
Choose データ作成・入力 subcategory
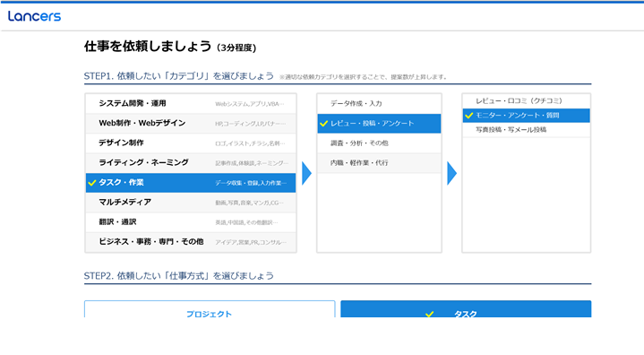click(379, 104)
